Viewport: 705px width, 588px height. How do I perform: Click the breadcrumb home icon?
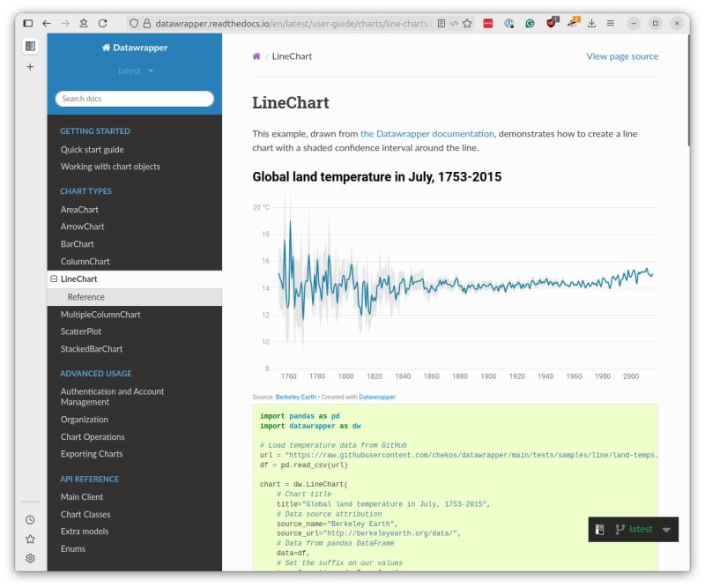tap(256, 56)
